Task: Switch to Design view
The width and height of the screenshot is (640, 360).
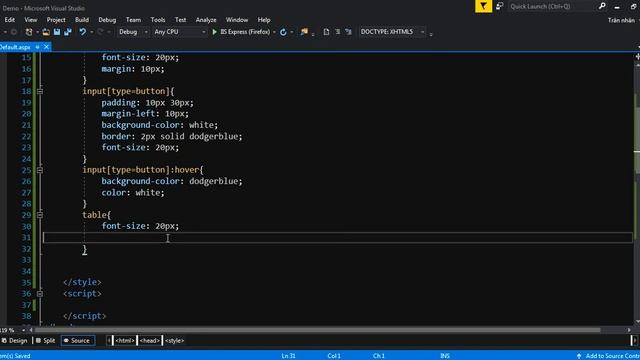Action: point(14,340)
